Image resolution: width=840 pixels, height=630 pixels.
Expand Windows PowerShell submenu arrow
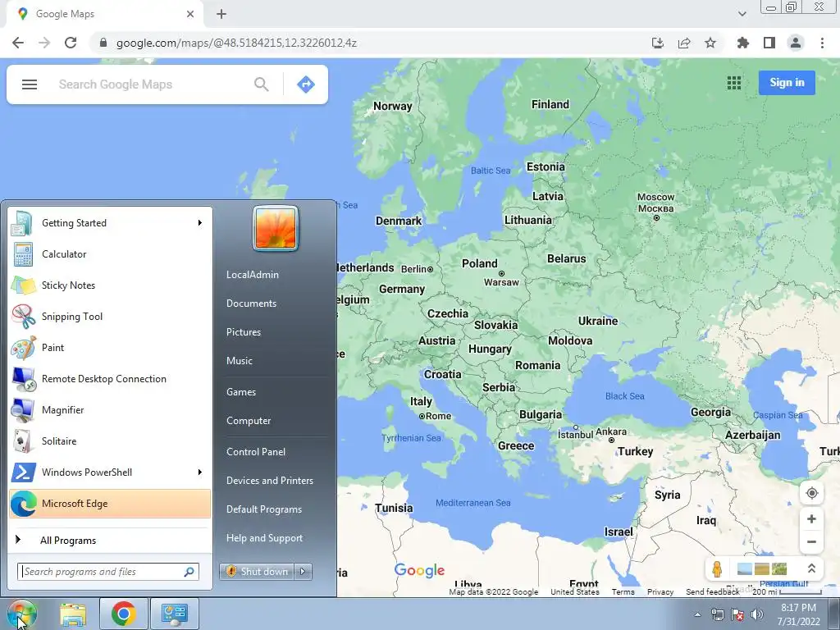200,472
